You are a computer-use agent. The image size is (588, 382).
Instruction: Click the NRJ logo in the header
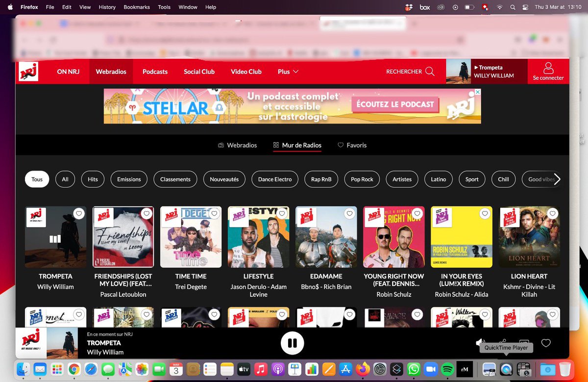pos(28,72)
